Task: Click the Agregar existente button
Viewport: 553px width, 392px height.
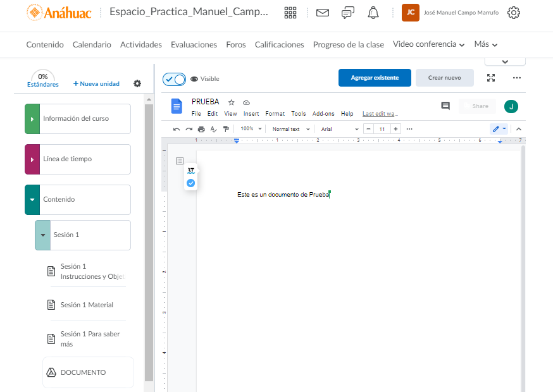Action: pyautogui.click(x=375, y=78)
